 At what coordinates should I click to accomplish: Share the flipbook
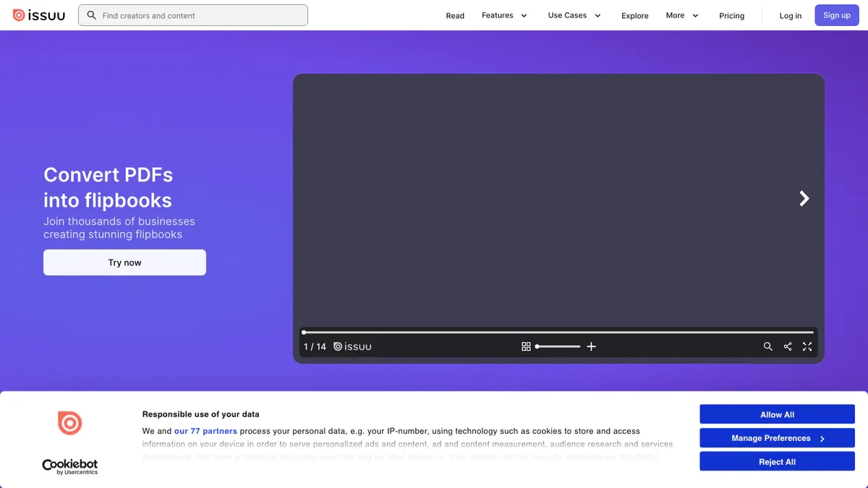point(788,346)
